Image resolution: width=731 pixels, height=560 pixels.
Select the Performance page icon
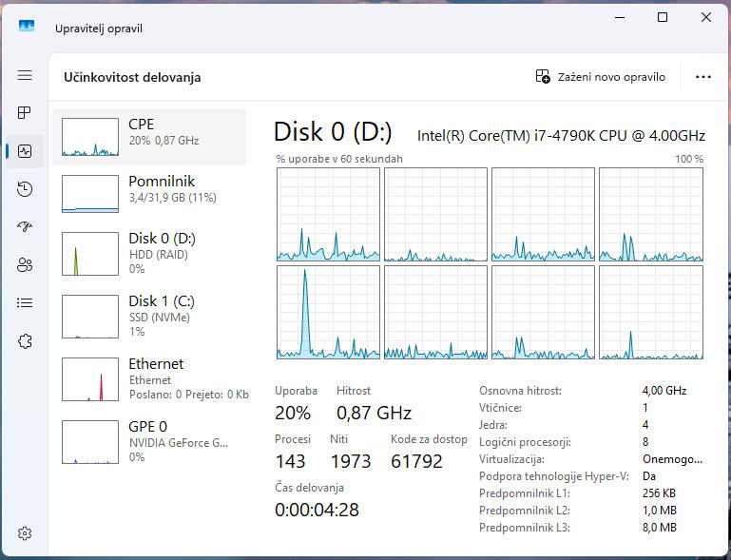click(x=25, y=151)
